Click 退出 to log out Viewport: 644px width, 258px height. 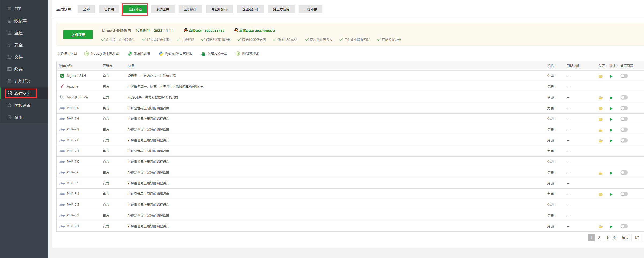click(24, 117)
